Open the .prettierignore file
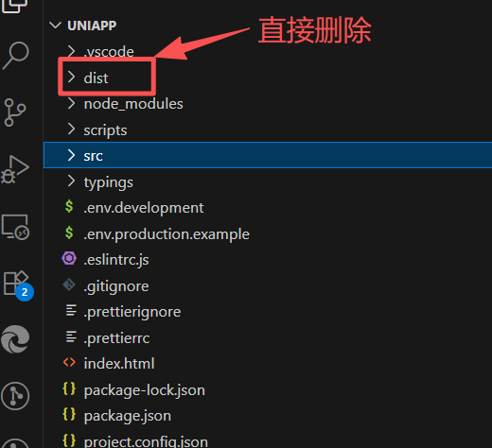 (x=132, y=312)
